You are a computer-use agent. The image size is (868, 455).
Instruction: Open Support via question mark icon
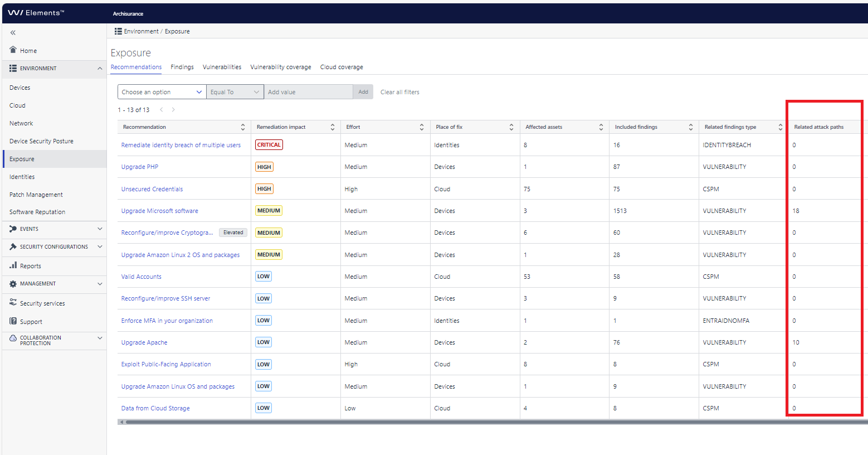pos(13,321)
